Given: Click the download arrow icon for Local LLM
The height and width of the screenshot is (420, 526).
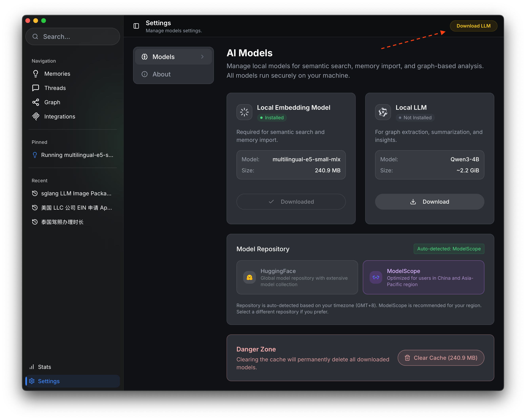Looking at the screenshot, I should [413, 202].
